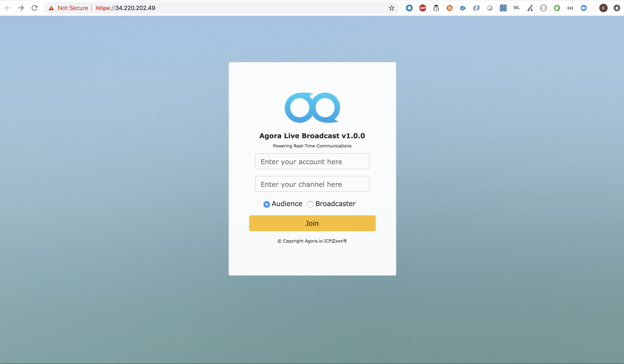
Task: Click the address bar URL
Action: pyautogui.click(x=135, y=8)
